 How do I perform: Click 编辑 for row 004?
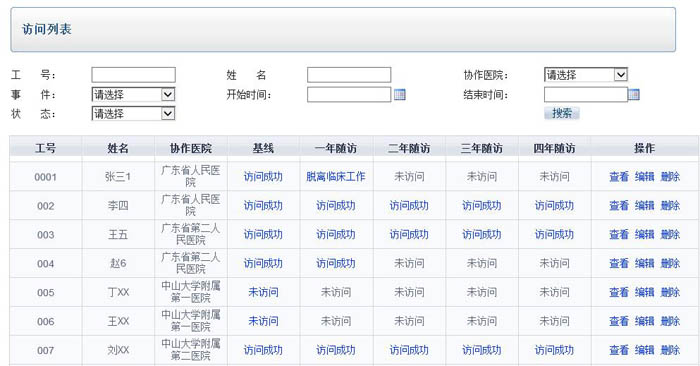[x=644, y=264]
